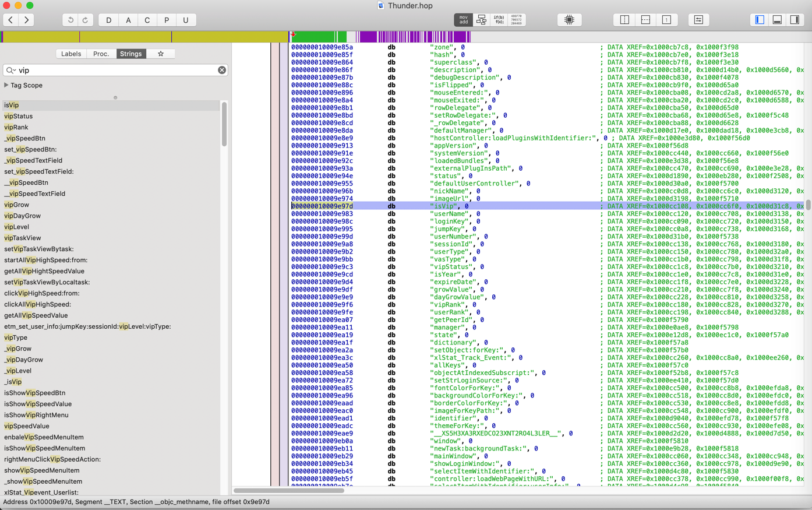Mark selection as Code with C button
The height and width of the screenshot is (510, 812).
(x=147, y=20)
